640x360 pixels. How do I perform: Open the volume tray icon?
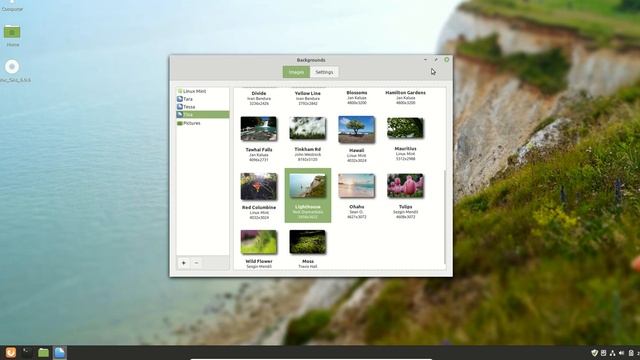(x=621, y=353)
